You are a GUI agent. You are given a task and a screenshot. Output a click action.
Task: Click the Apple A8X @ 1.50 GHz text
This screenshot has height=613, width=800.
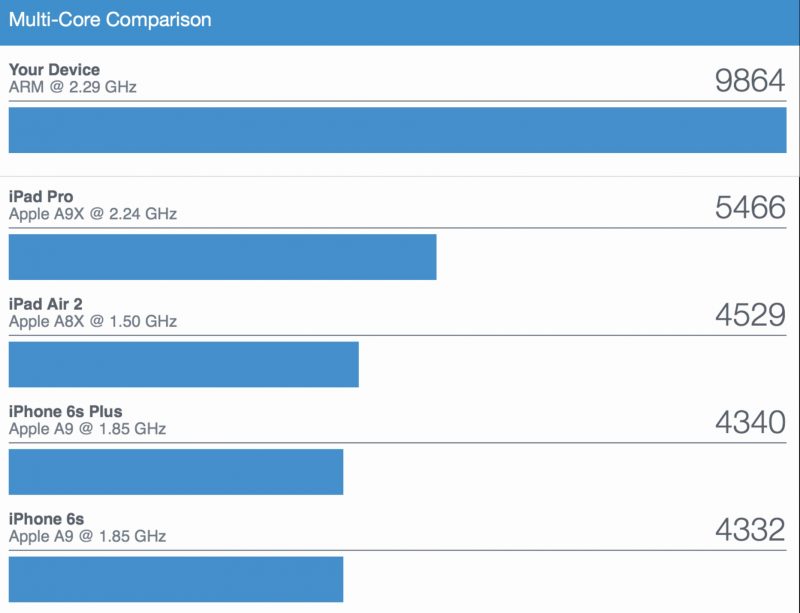tap(92, 322)
